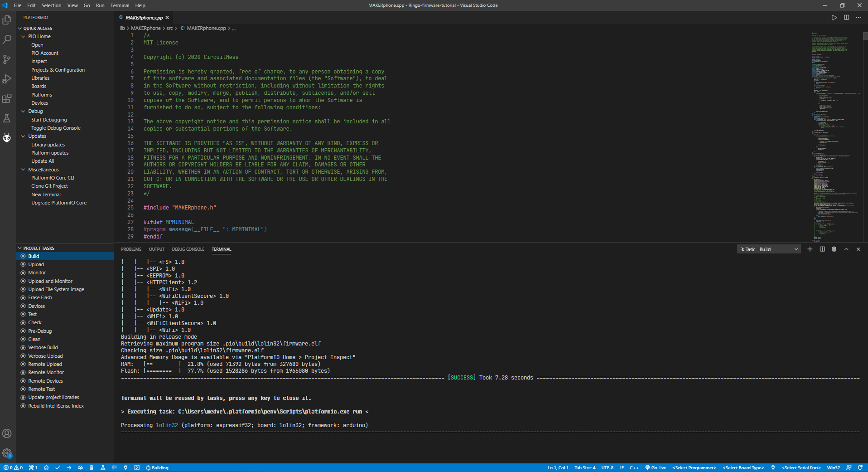The width and height of the screenshot is (868, 472).
Task: Collapse the Quick Access section
Action: point(20,28)
